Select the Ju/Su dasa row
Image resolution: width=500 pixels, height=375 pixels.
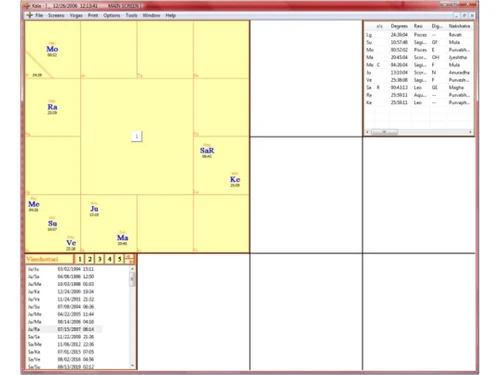pos(63,307)
